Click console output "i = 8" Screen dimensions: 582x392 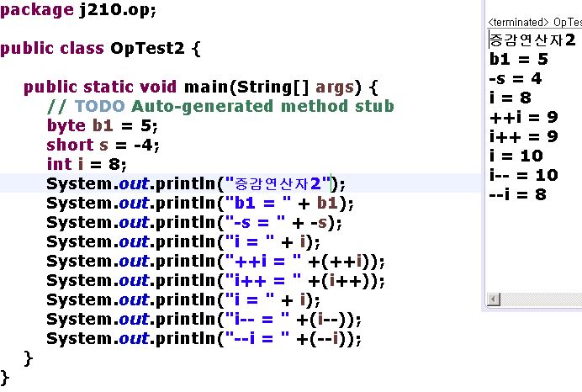click(511, 98)
